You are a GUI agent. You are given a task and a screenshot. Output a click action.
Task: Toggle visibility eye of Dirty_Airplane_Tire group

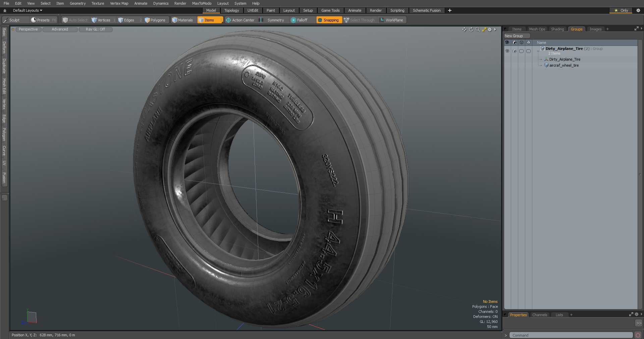coord(507,51)
